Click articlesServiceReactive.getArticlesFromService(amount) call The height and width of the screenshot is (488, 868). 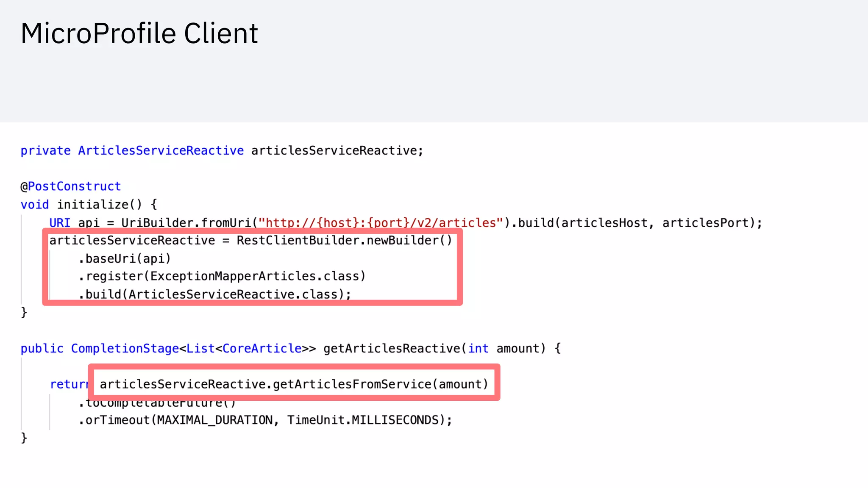tap(294, 384)
